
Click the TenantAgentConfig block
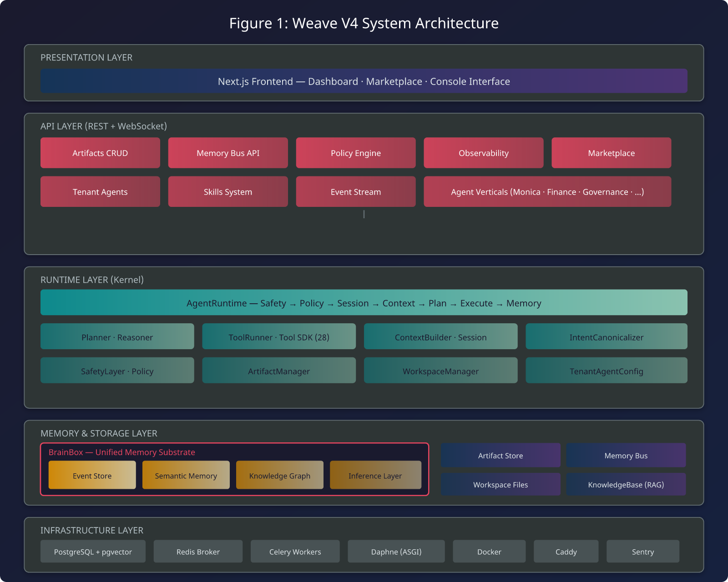(x=607, y=370)
